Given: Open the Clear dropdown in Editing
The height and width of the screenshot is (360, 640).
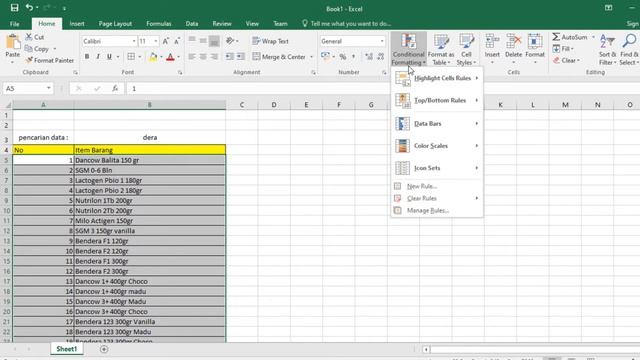Looking at the screenshot, I should pyautogui.click(x=567, y=60).
